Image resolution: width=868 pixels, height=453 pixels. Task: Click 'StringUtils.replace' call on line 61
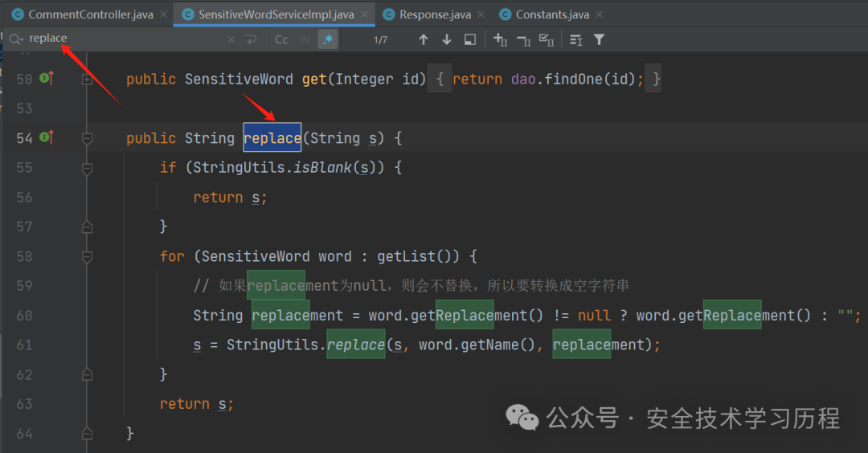tap(305, 345)
